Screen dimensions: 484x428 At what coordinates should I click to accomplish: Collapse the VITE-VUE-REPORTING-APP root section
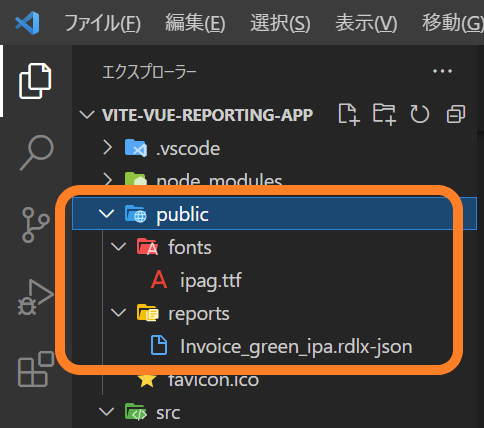click(x=87, y=115)
